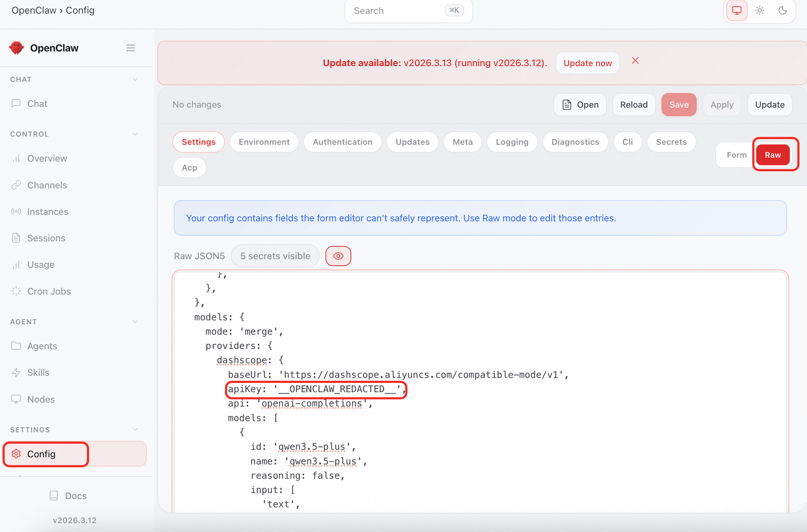The width and height of the screenshot is (807, 532).
Task: Open the Diagnostics tab
Action: click(575, 142)
